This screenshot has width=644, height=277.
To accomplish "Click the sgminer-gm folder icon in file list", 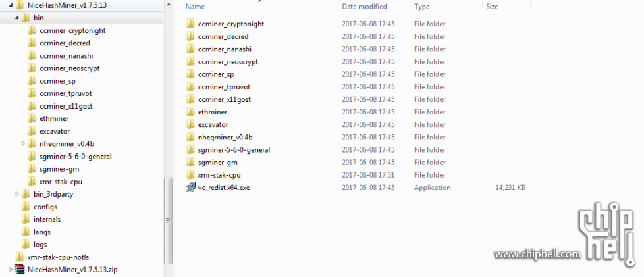I will (190, 163).
